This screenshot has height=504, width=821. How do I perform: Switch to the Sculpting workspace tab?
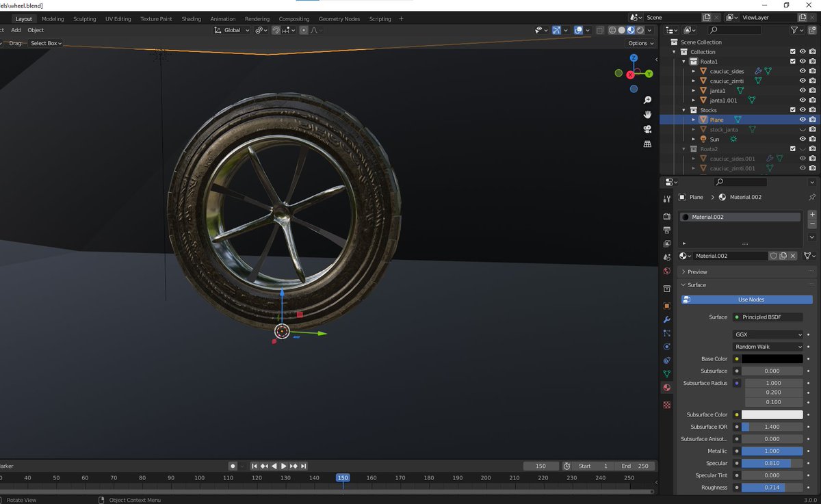[85, 19]
